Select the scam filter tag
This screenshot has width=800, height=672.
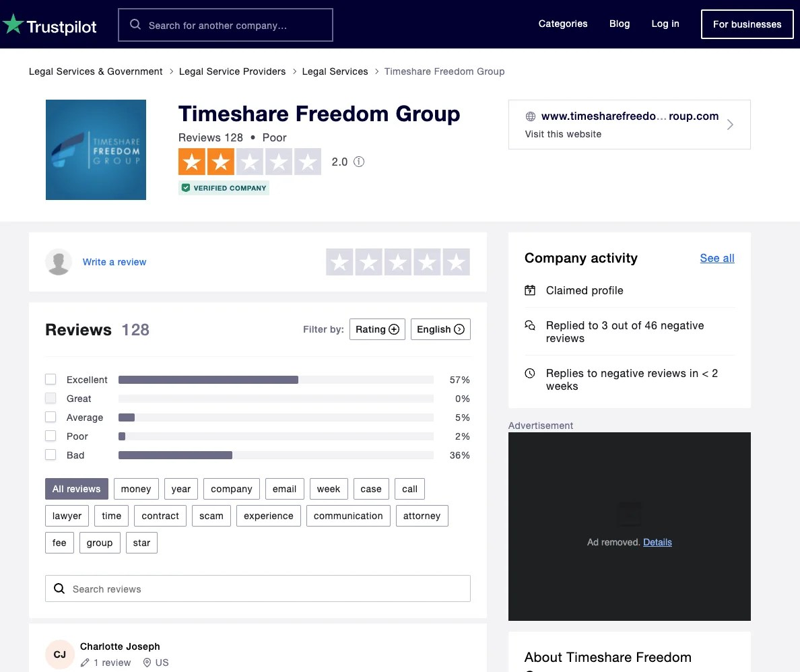point(211,516)
